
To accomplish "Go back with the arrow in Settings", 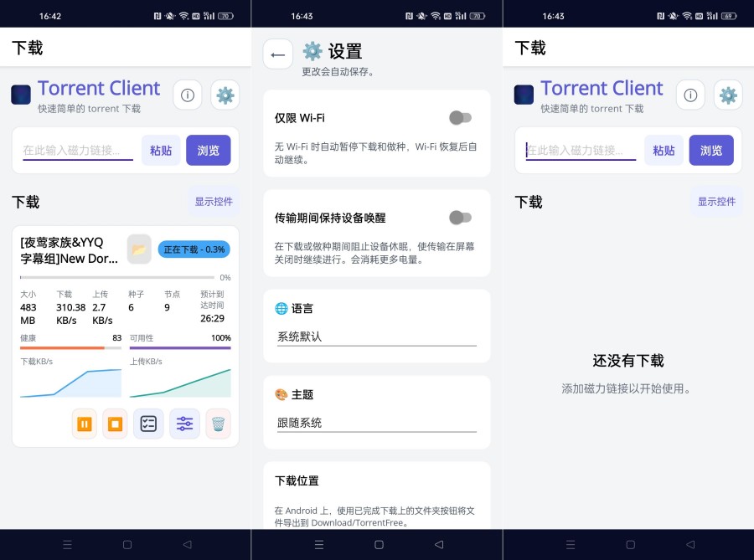I will pos(278,54).
